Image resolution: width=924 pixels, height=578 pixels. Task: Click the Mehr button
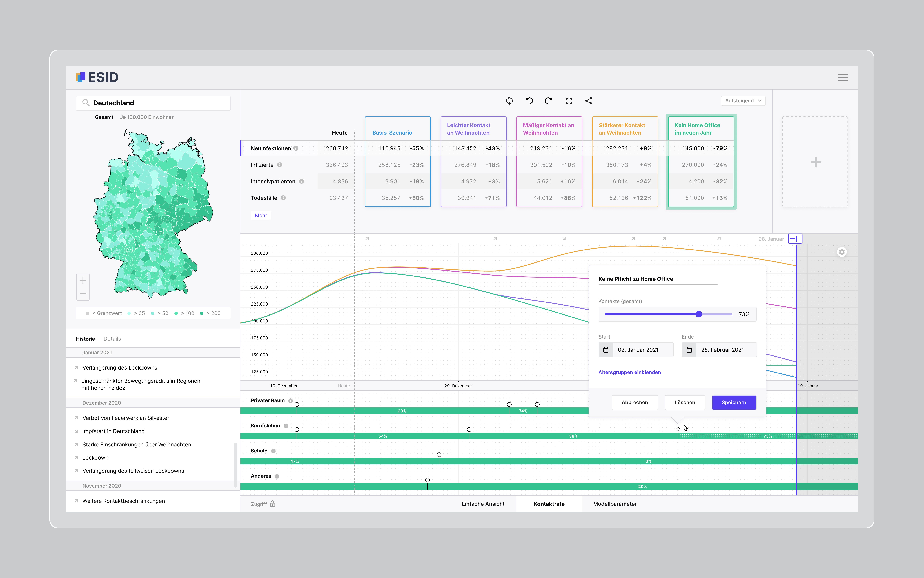(261, 216)
